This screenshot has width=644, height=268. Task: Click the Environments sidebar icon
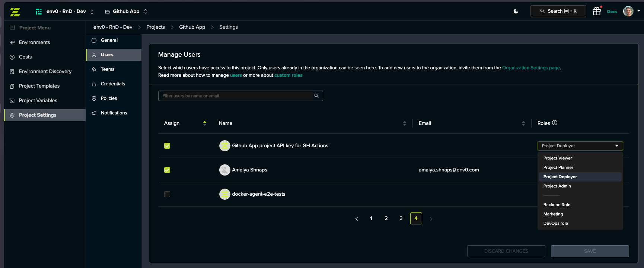12,42
